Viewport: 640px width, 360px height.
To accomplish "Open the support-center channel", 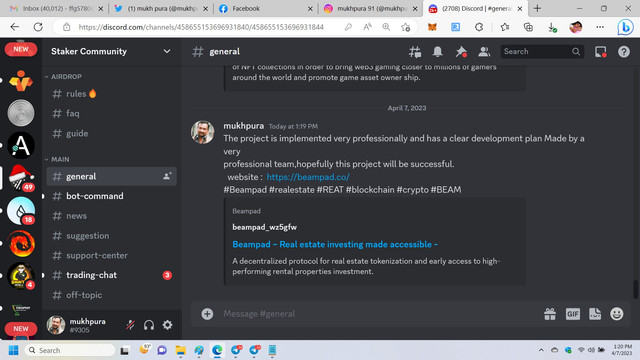I will pos(111,256).
